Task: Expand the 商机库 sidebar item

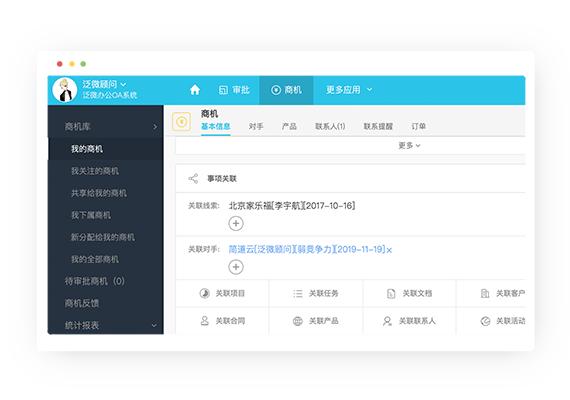Action: pos(106,127)
